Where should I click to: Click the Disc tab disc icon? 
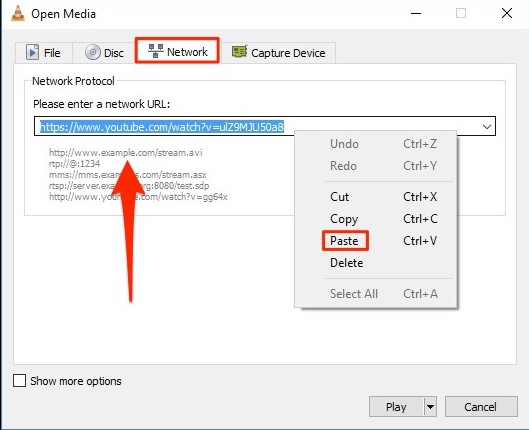pos(92,52)
